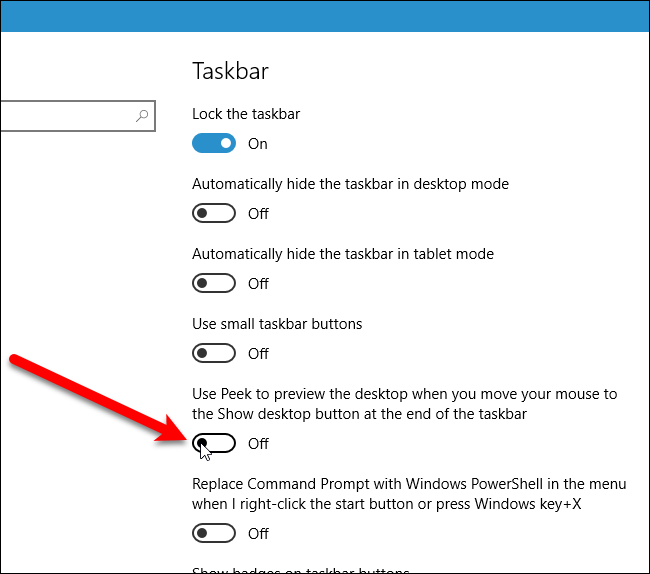
Task: Click the Use Peek description text
Action: (405, 403)
